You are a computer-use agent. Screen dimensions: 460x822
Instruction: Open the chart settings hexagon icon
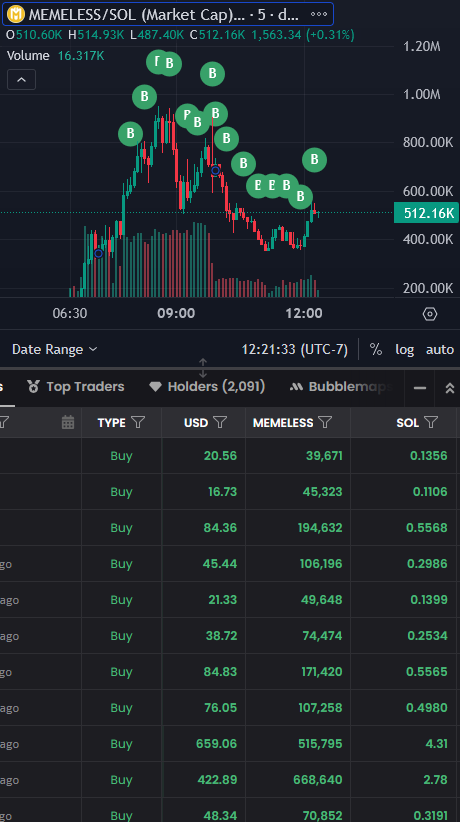pyautogui.click(x=430, y=314)
